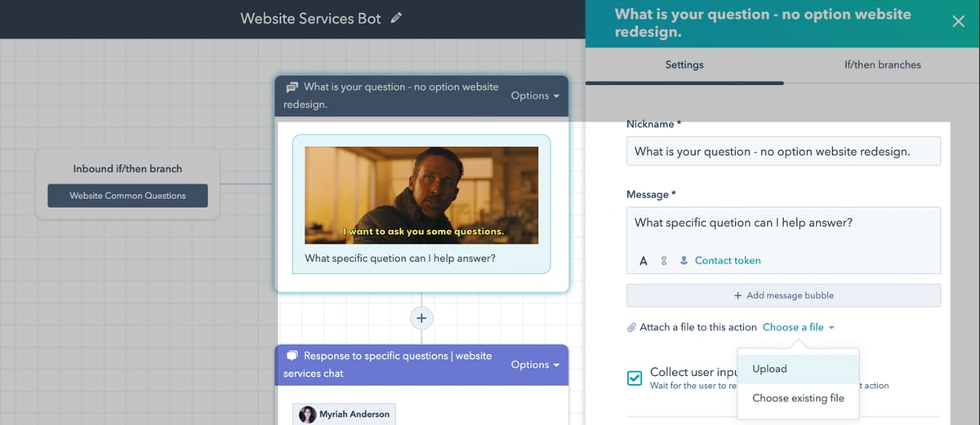Click the contact token person icon

pos(684,261)
